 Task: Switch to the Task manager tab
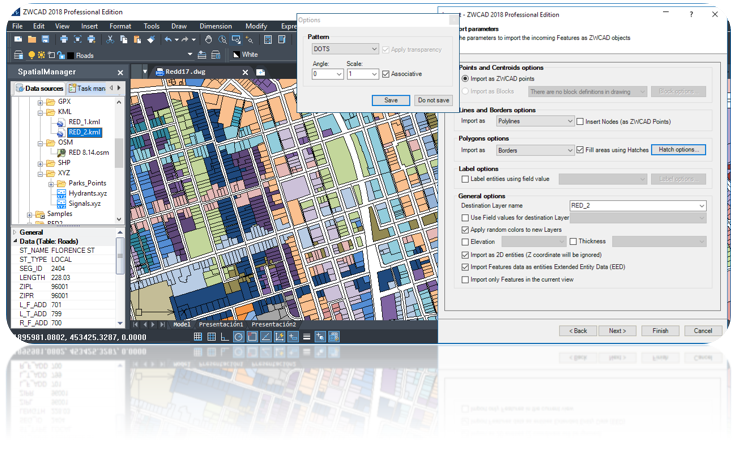[87, 88]
